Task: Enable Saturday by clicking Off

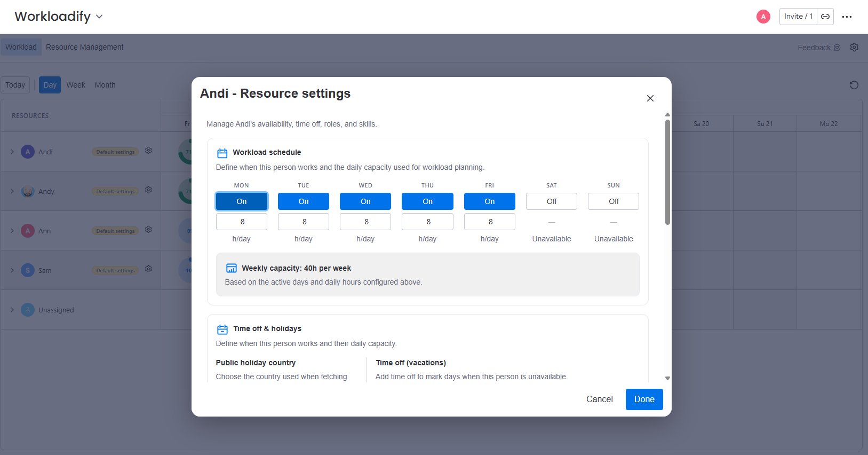Action: [552, 201]
